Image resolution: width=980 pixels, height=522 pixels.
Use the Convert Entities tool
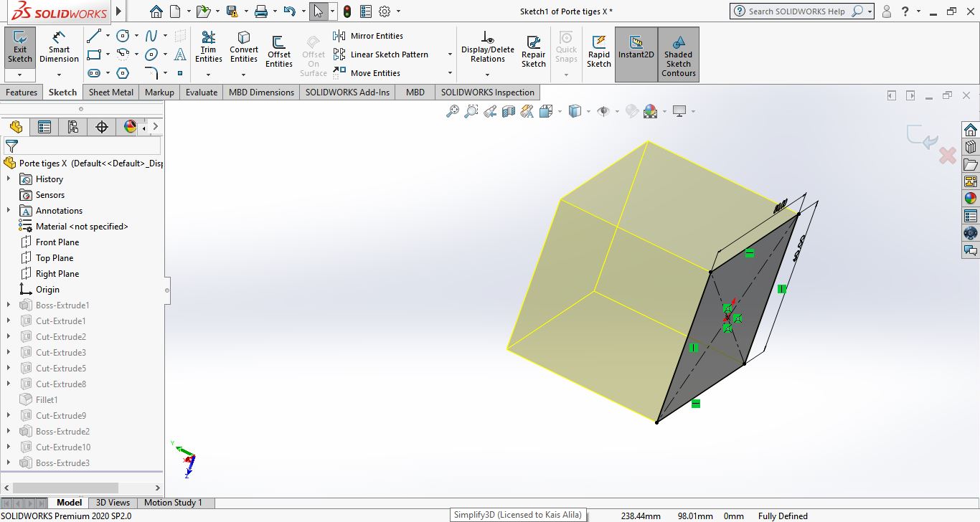tap(244, 47)
